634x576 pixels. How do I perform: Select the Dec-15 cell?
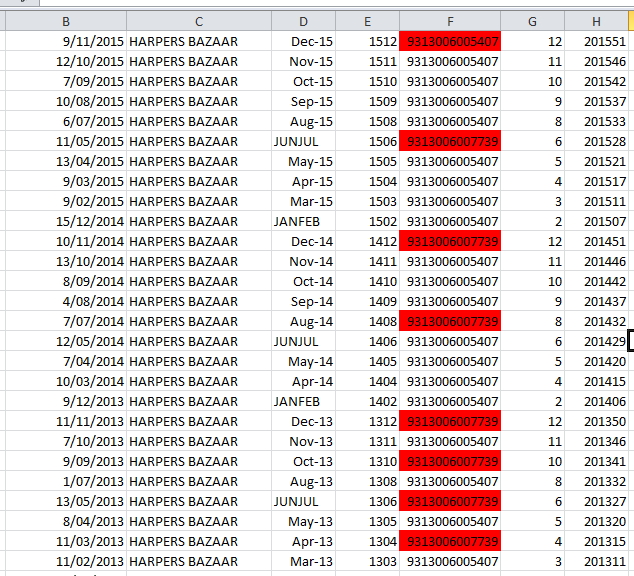click(303, 41)
